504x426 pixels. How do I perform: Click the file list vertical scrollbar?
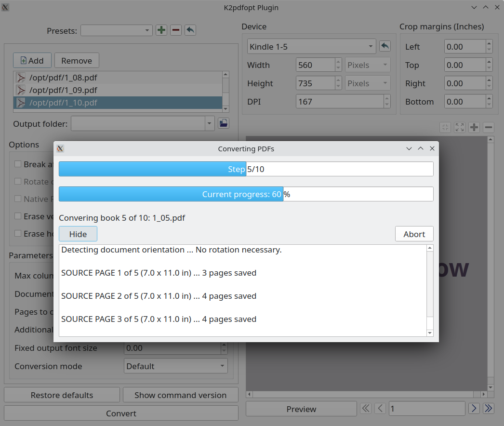pos(225,92)
